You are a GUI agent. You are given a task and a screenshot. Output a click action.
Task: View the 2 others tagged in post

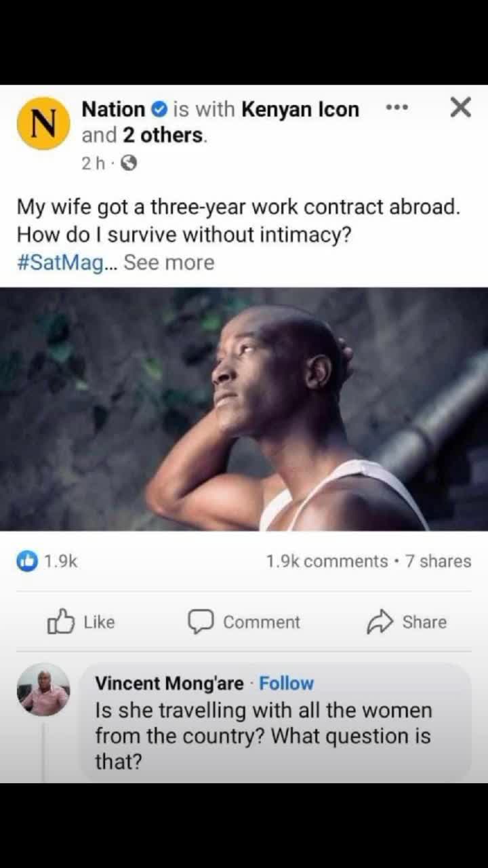click(163, 135)
